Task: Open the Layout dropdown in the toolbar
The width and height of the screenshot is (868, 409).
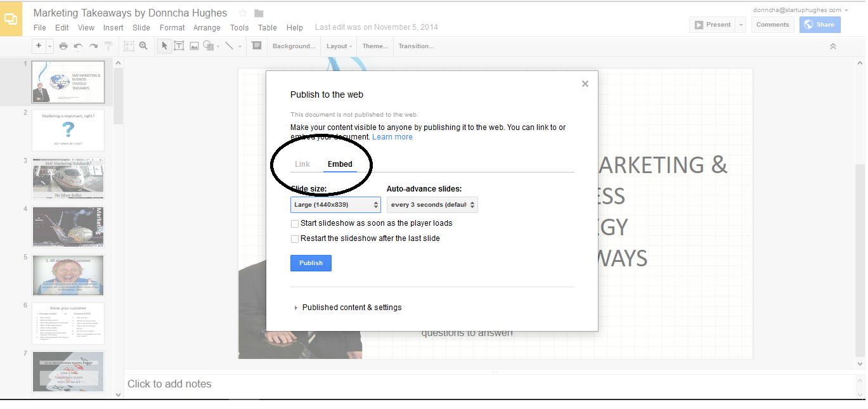Action: [x=339, y=46]
